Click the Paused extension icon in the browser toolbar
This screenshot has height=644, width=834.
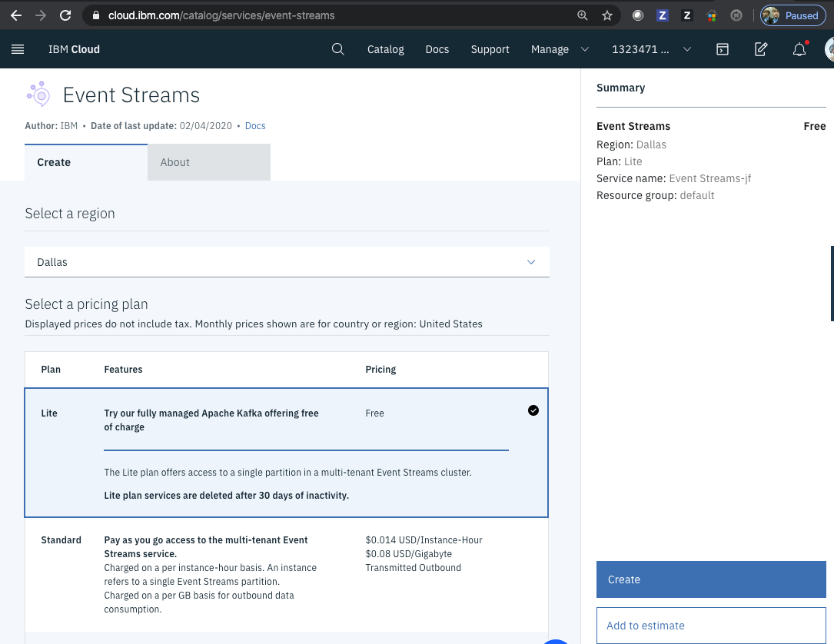click(792, 15)
